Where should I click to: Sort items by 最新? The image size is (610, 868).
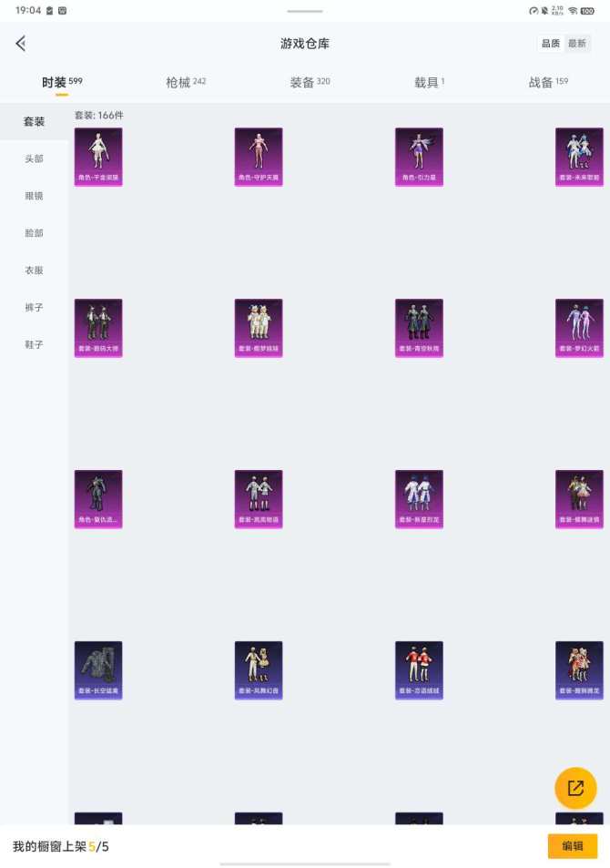pos(577,43)
